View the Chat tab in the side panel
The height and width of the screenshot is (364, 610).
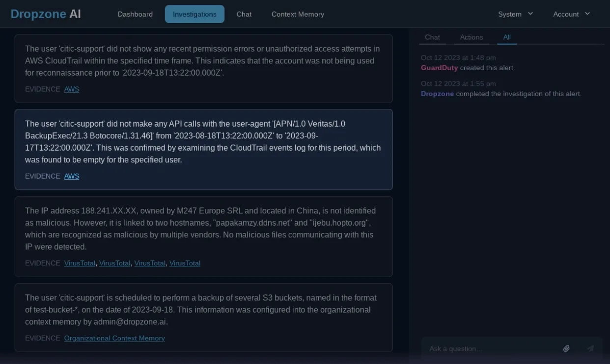coord(432,37)
